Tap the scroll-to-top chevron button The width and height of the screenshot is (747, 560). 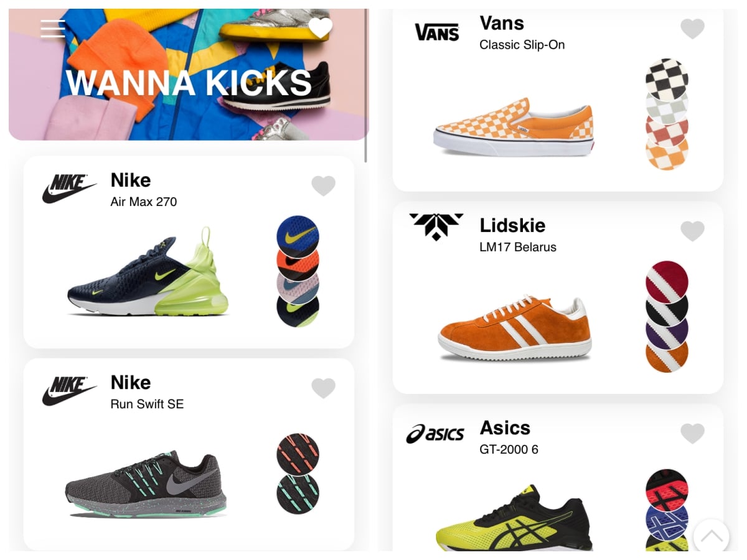tap(712, 536)
